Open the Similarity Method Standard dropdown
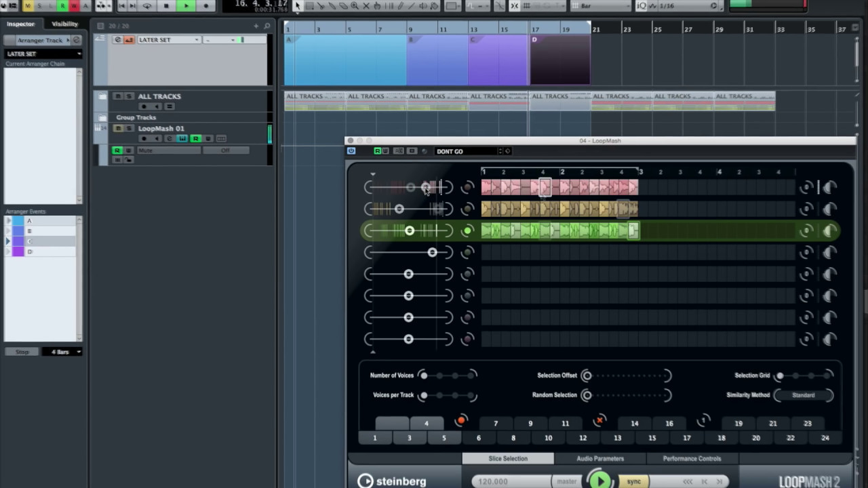 pyautogui.click(x=804, y=395)
